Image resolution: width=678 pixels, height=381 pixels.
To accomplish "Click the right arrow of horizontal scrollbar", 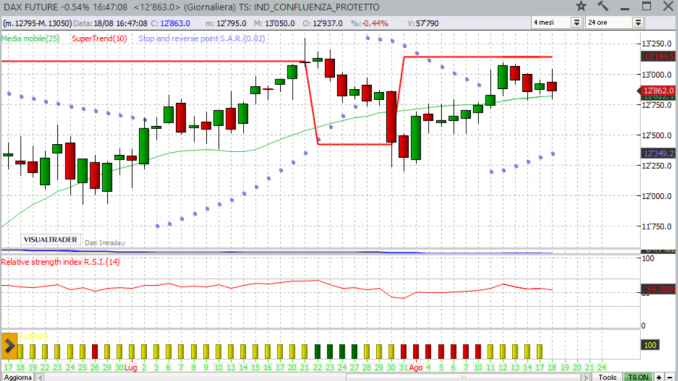I will pos(586,377).
